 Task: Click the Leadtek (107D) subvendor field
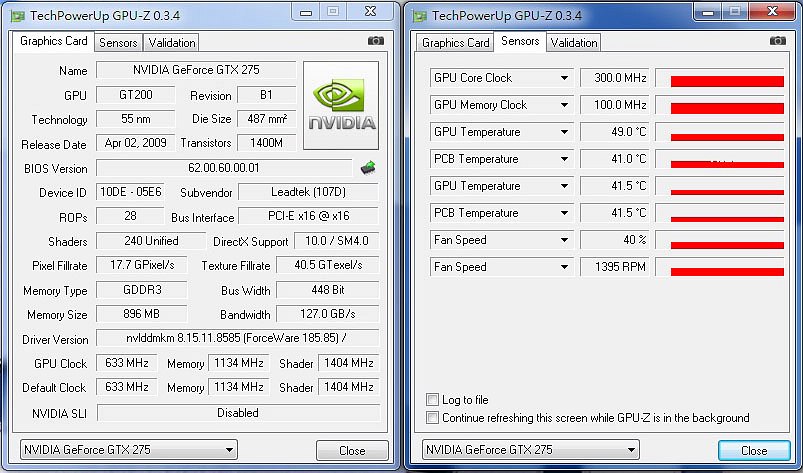(308, 192)
